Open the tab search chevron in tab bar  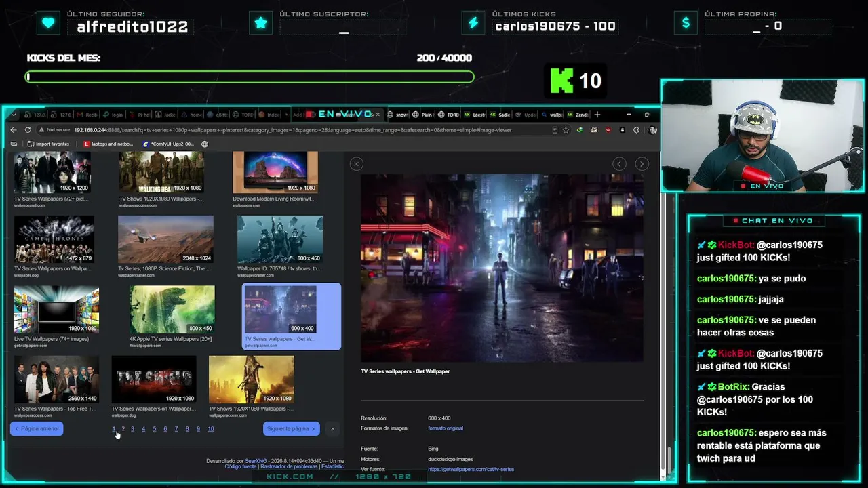pyautogui.click(x=13, y=115)
